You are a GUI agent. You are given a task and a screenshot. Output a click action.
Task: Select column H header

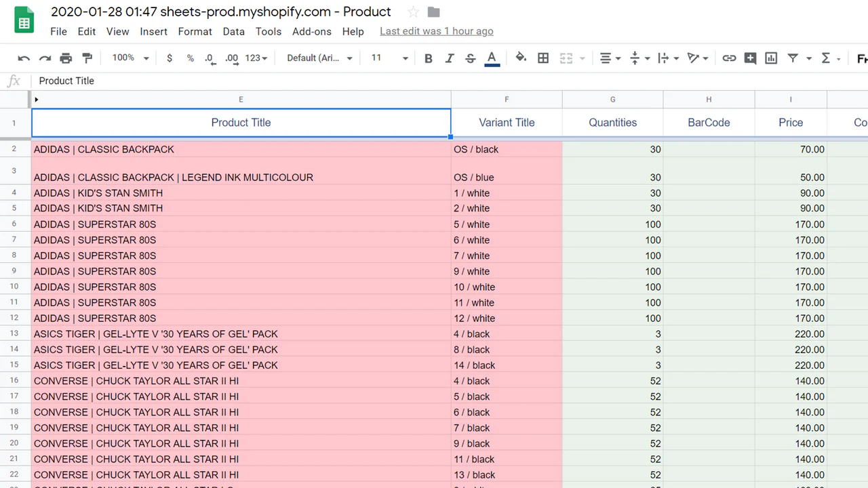click(709, 100)
